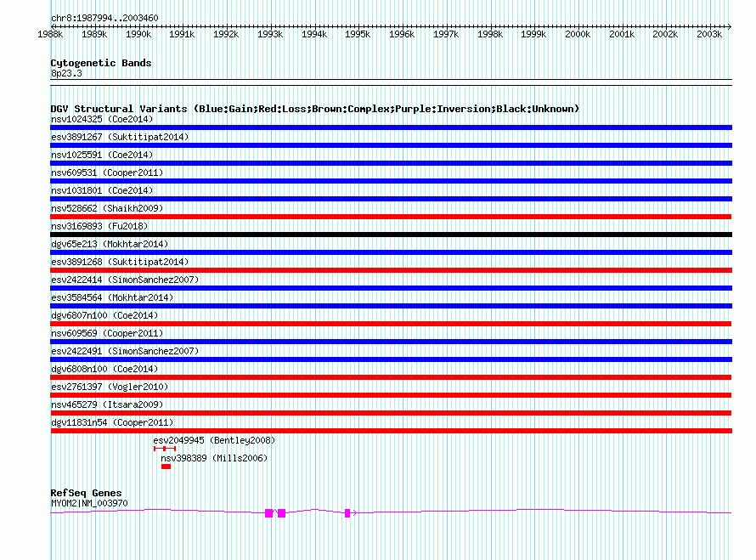756x560 pixels.
Task: Open the esv3891267 (Suktitipat2014) variant entry
Action: tap(119, 137)
